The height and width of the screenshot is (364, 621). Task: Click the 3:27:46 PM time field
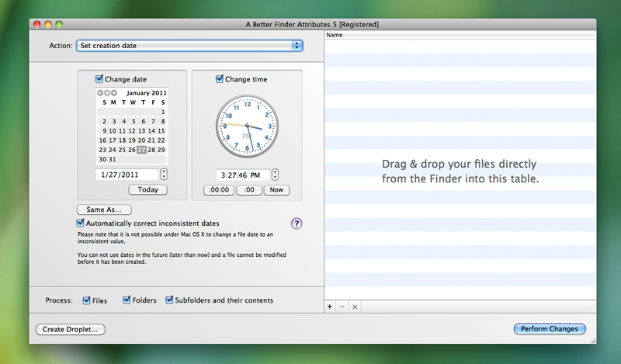[243, 175]
